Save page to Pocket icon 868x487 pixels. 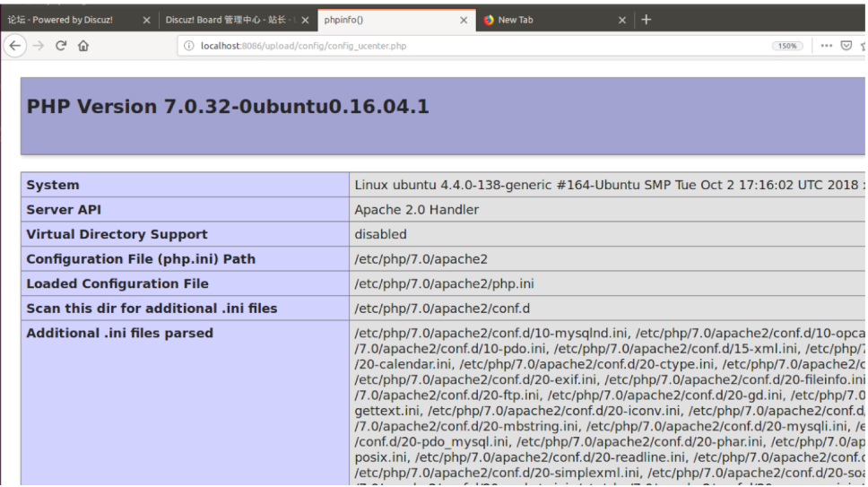pyautogui.click(x=846, y=46)
